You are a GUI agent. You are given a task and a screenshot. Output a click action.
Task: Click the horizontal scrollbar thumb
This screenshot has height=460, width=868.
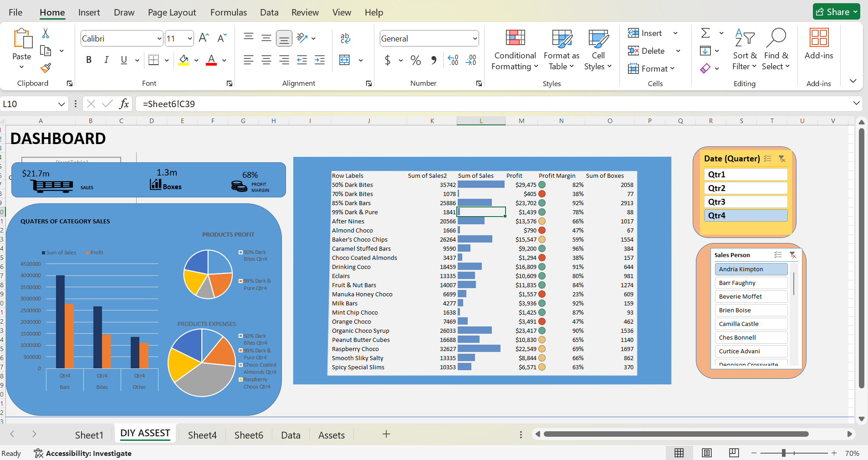pyautogui.click(x=676, y=434)
